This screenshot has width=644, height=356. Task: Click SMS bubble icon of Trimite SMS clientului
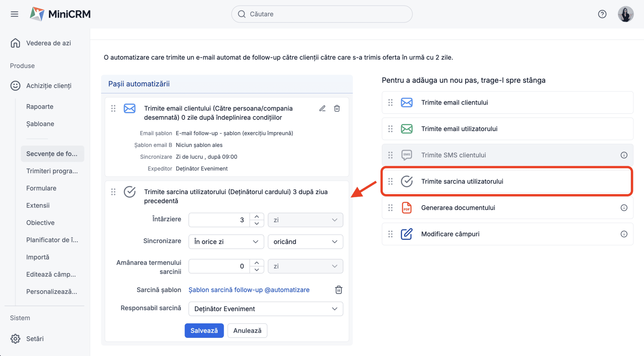tap(407, 155)
